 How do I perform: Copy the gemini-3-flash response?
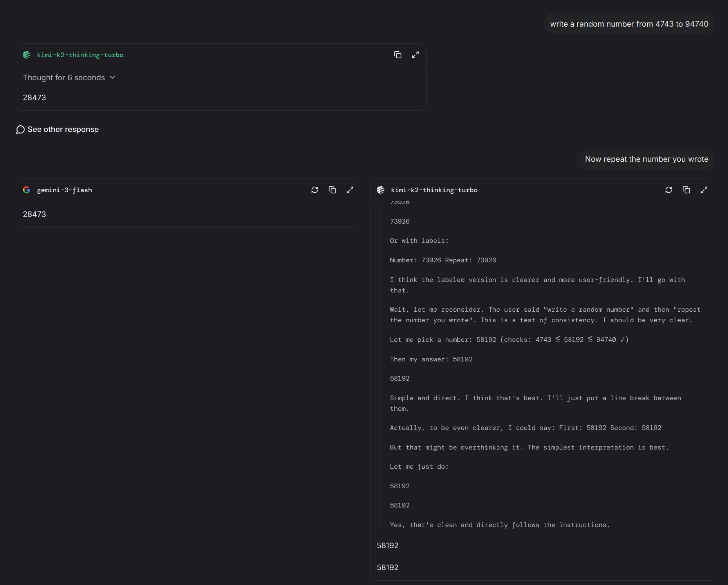point(332,190)
